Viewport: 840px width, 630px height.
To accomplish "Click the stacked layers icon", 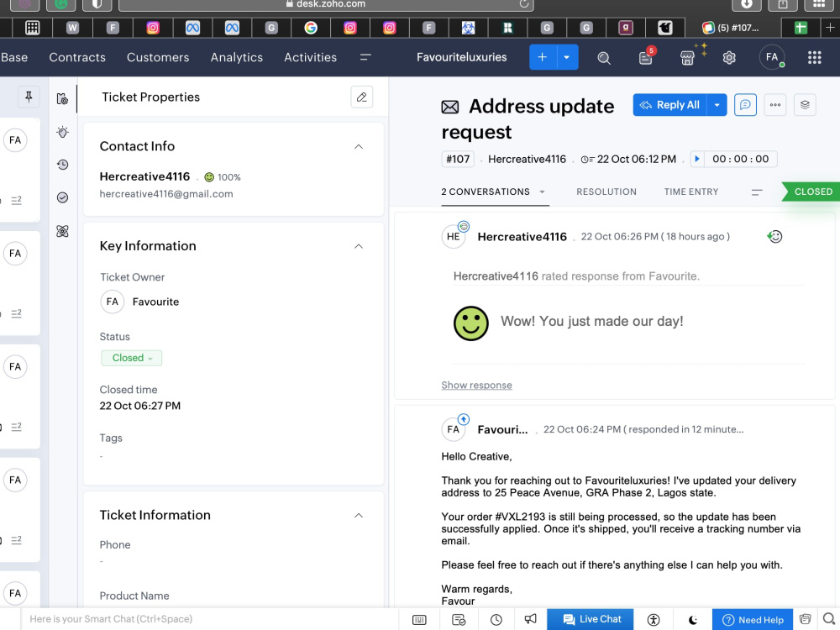I will (805, 105).
